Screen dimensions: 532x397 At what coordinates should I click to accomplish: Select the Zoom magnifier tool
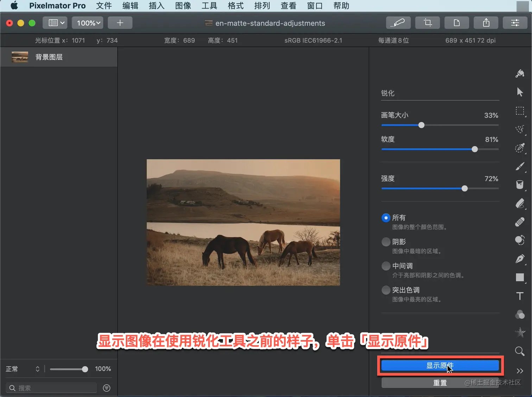[520, 351]
